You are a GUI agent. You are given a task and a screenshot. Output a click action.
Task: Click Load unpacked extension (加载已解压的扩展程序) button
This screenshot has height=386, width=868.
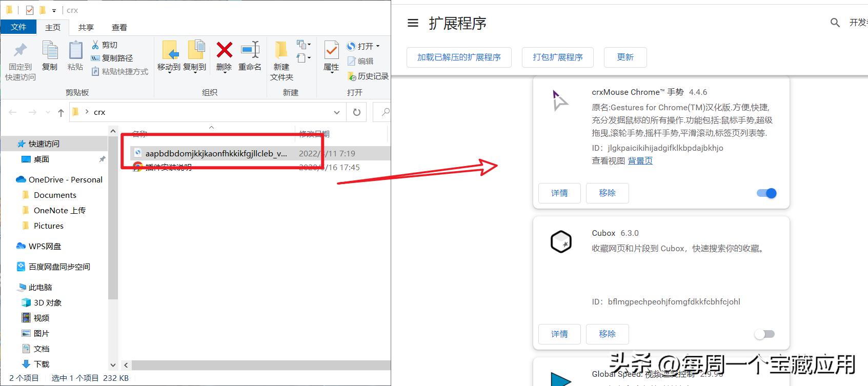[459, 57]
